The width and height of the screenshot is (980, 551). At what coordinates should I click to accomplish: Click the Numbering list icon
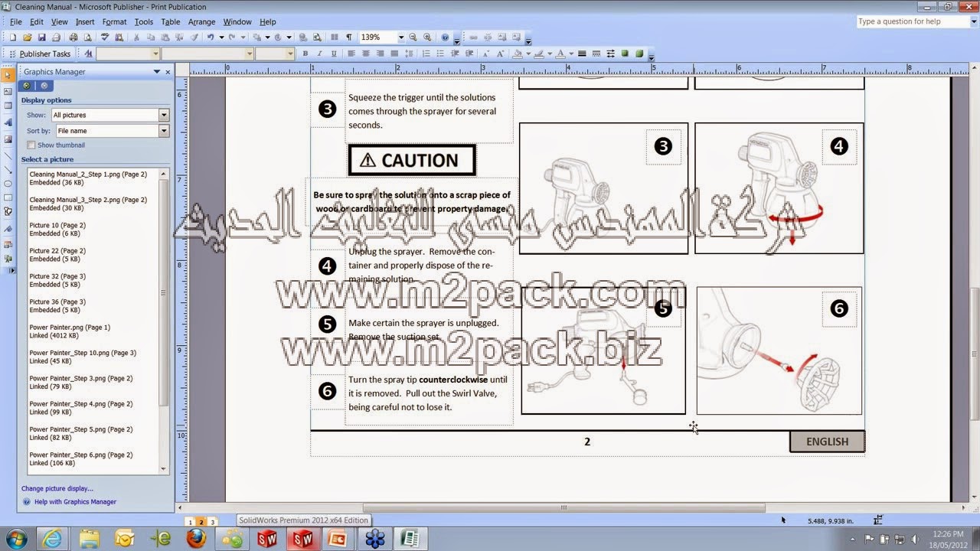pyautogui.click(x=426, y=54)
